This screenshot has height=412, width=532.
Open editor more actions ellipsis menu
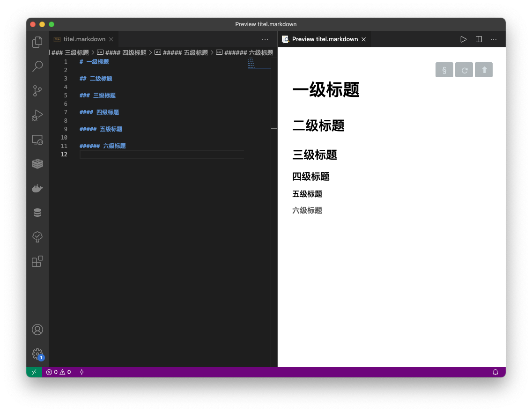[x=265, y=39]
